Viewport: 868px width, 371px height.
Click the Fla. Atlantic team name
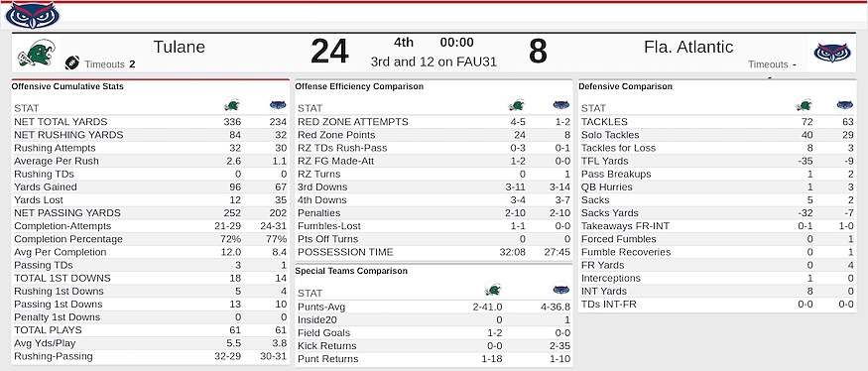tap(688, 47)
